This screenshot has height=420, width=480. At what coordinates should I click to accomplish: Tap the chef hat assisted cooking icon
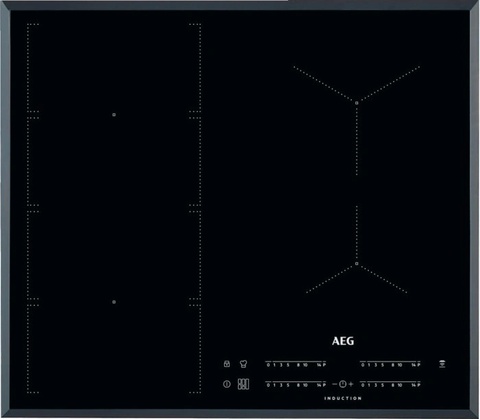243,364
